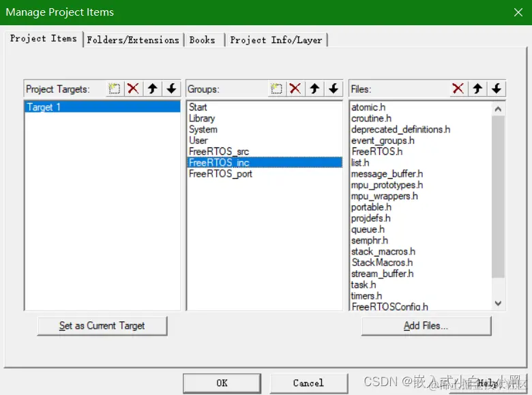Move selected group up
Viewport: 532px width, 395px height.
pos(314,89)
